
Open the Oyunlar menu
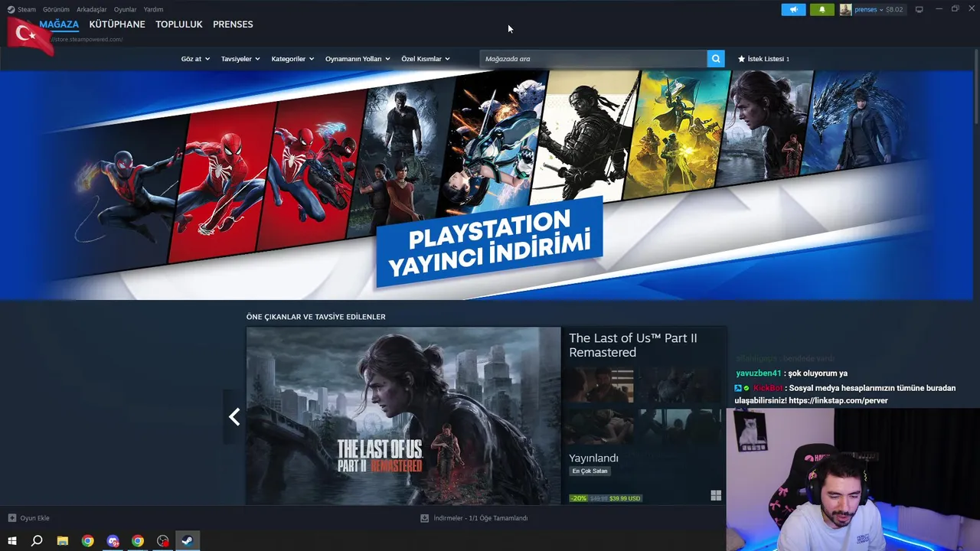[x=125, y=9]
